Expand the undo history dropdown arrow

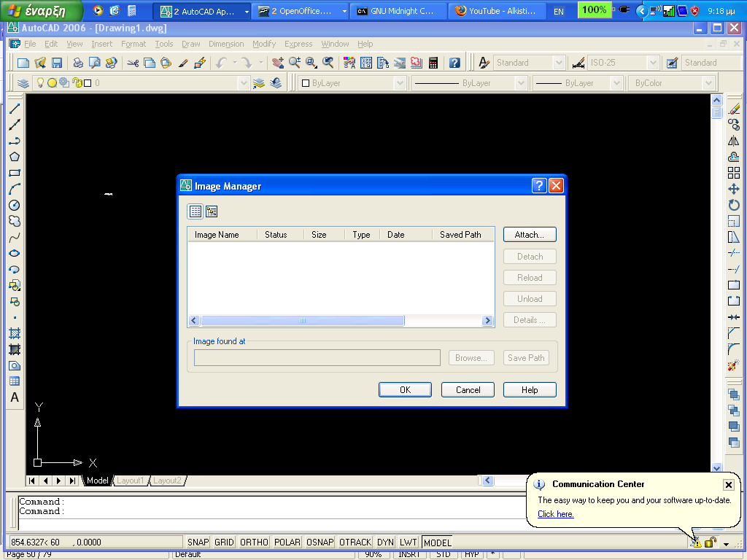coord(234,63)
